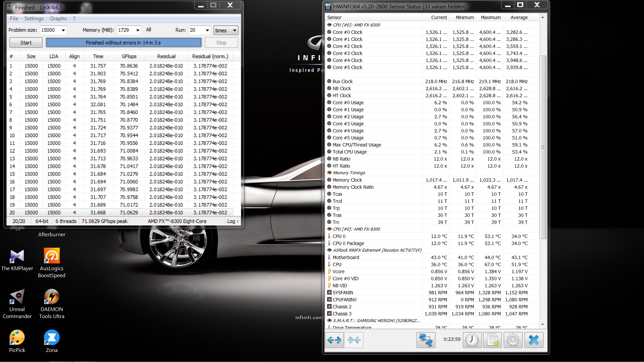The height and width of the screenshot is (362, 644).
Task: Click the All memory button
Action: click(149, 30)
